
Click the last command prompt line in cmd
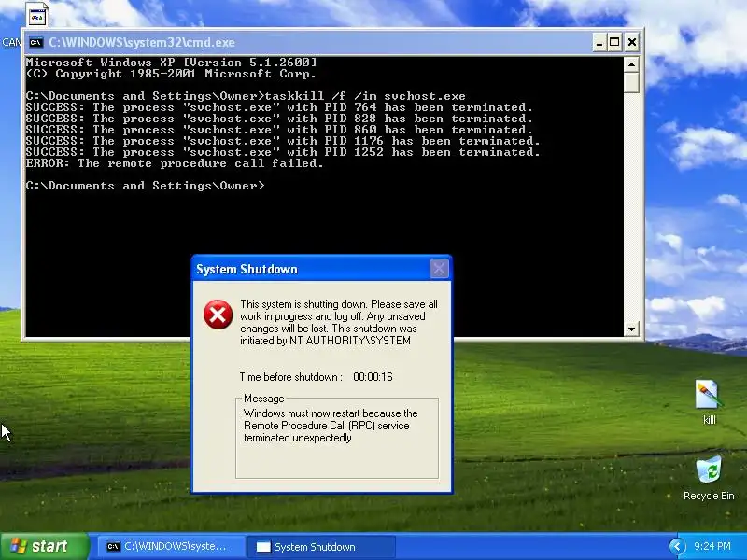(146, 186)
